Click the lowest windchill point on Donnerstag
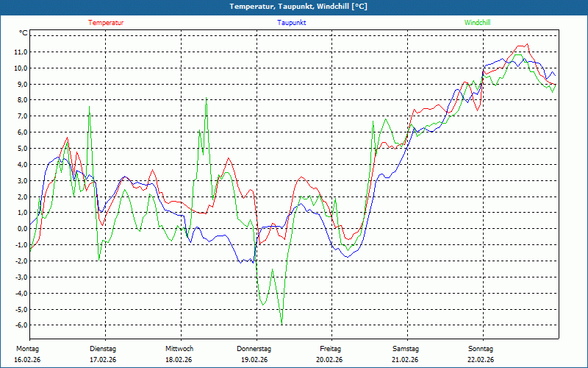The height and width of the screenshot is (368, 588). [x=281, y=323]
